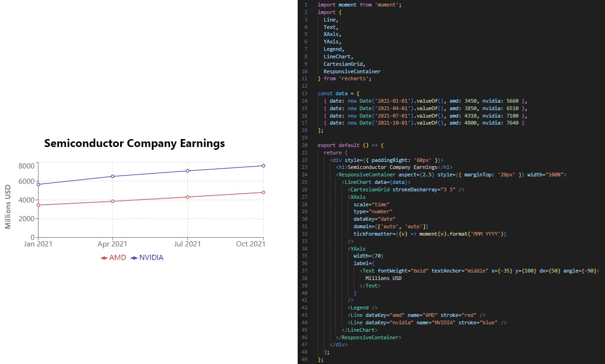The width and height of the screenshot is (605, 364).
Task: Click dataKey="date" in the XAxis props
Action: click(x=374, y=219)
